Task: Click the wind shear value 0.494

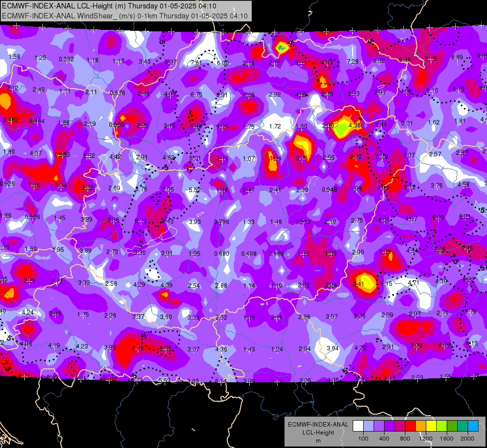Action: 37,121
